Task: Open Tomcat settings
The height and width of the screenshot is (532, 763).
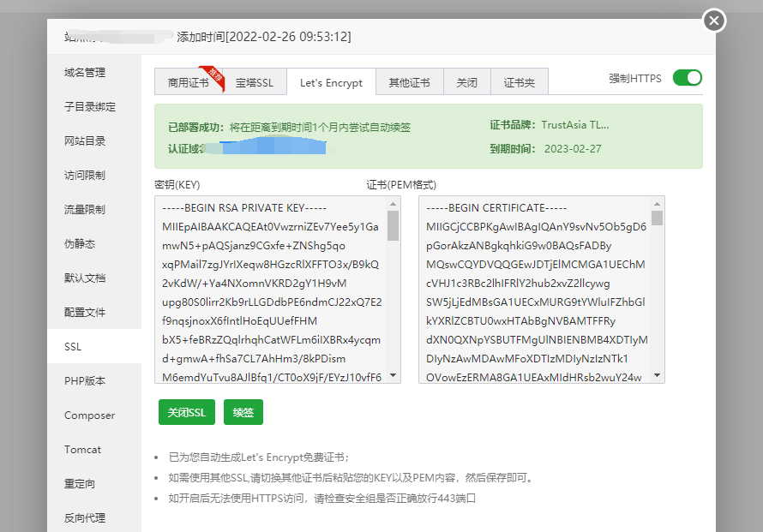Action: [x=94, y=450]
